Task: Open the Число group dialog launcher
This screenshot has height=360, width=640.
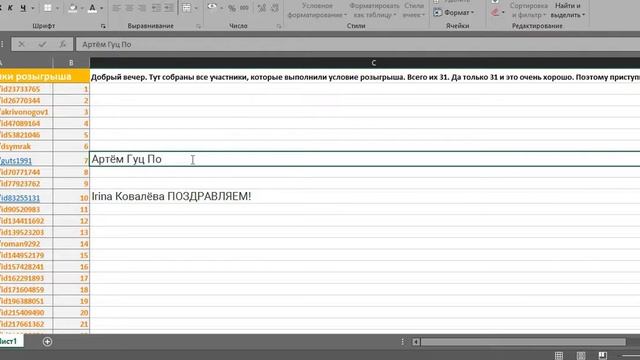Action: 279,26
